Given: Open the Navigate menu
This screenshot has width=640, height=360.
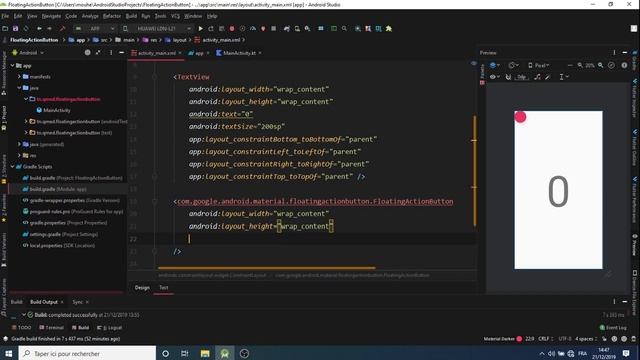Looking at the screenshot, I should (x=51, y=16).
